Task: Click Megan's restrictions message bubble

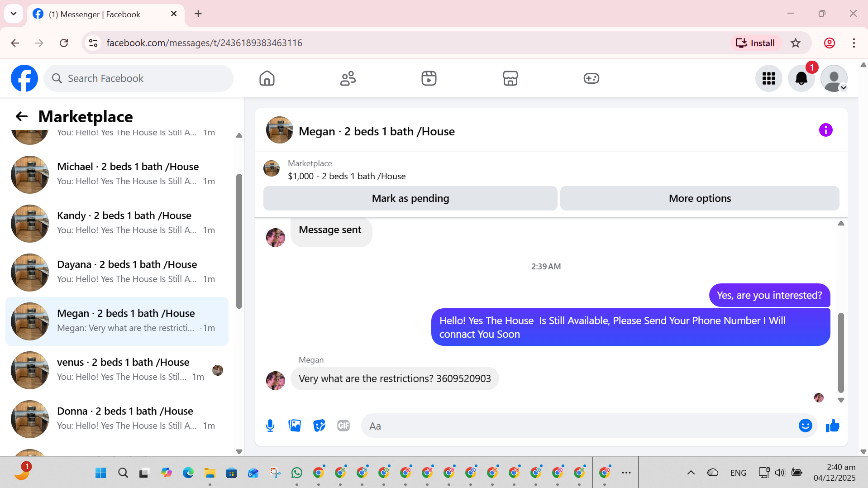Action: [x=395, y=378]
